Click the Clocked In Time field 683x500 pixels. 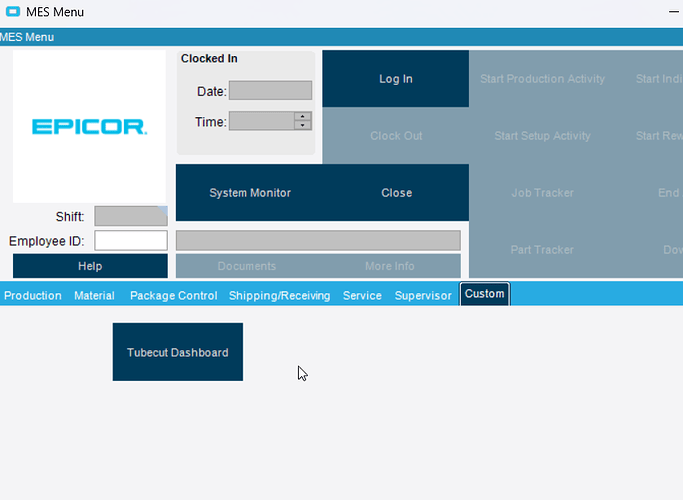[x=262, y=121]
